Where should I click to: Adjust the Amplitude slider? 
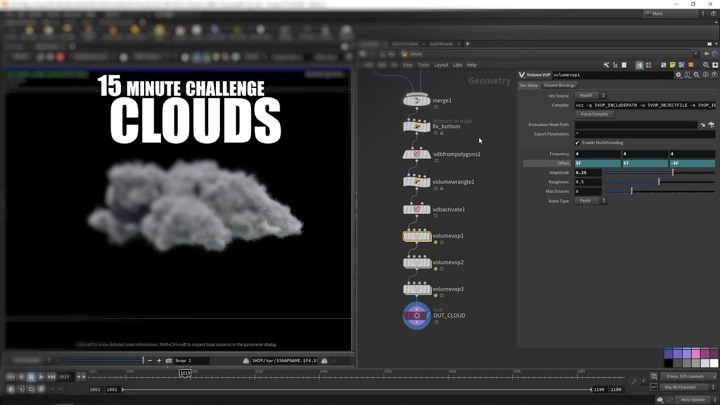(659, 173)
